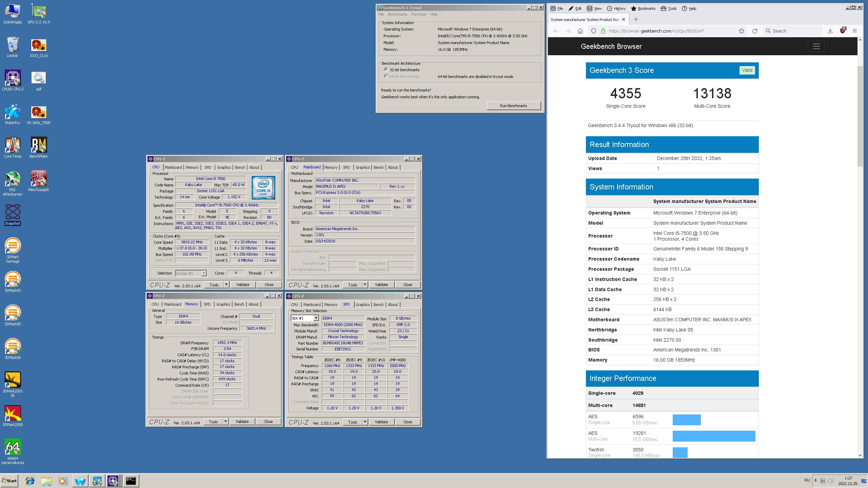868x488 pixels.
Task: Click the browser Search input field
Action: click(793, 31)
